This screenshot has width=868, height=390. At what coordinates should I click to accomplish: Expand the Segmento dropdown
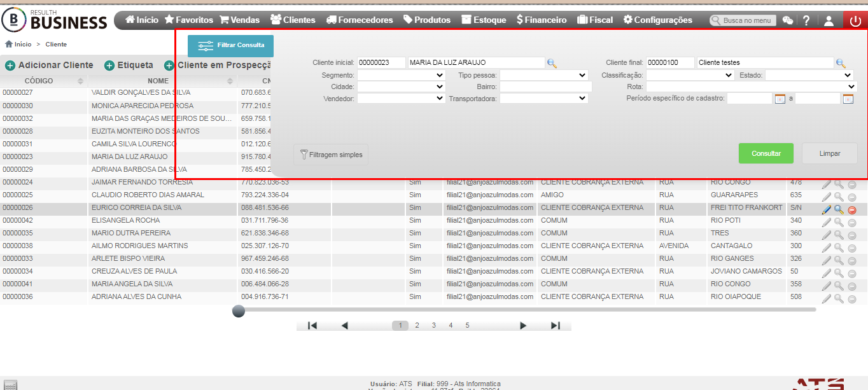(x=401, y=75)
